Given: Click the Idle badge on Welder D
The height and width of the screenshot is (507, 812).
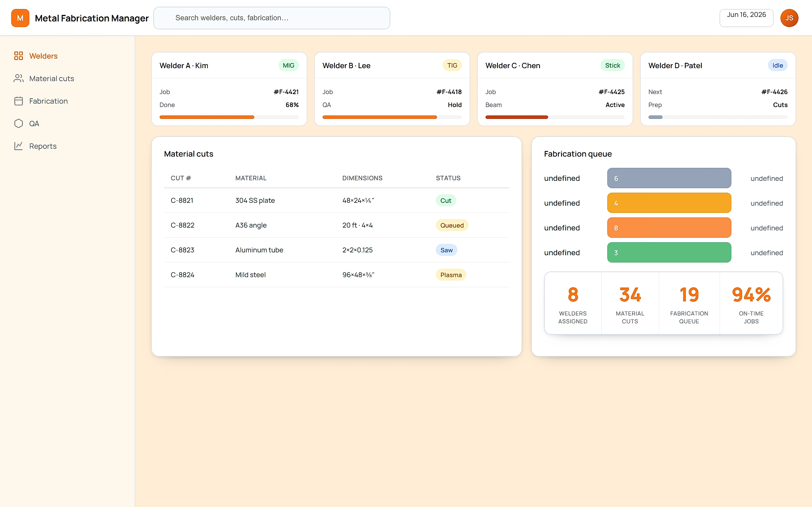Looking at the screenshot, I should [x=777, y=65].
